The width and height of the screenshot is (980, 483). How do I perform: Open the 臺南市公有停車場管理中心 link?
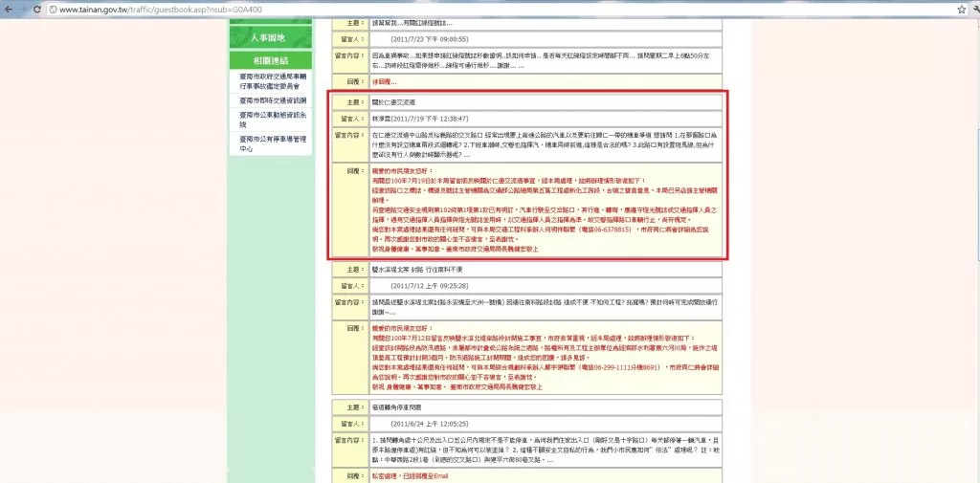pos(271,143)
